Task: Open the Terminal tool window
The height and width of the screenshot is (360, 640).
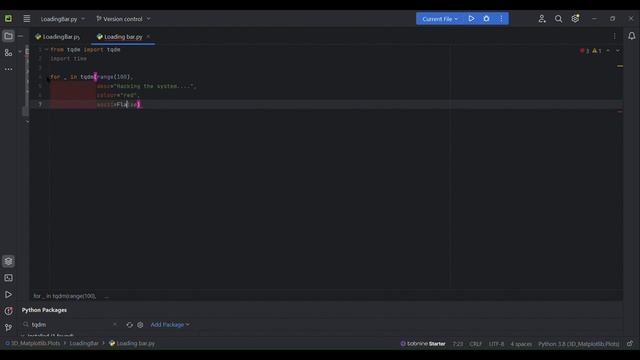Action: point(8,278)
